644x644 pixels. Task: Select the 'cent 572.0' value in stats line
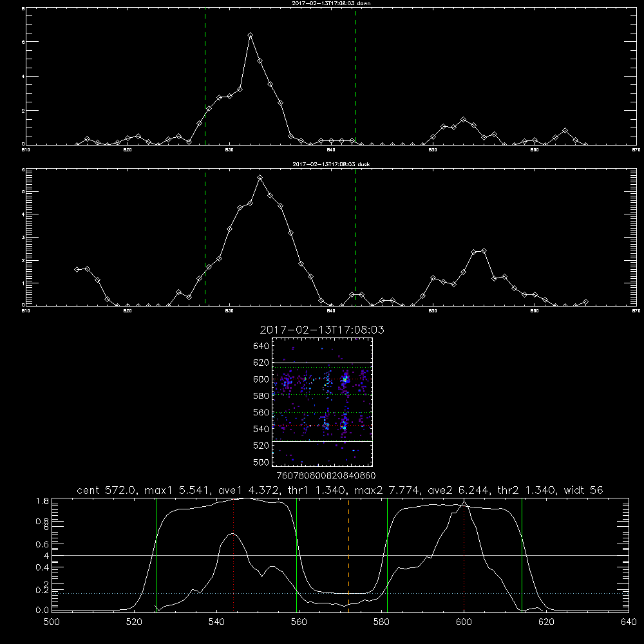coord(108,490)
